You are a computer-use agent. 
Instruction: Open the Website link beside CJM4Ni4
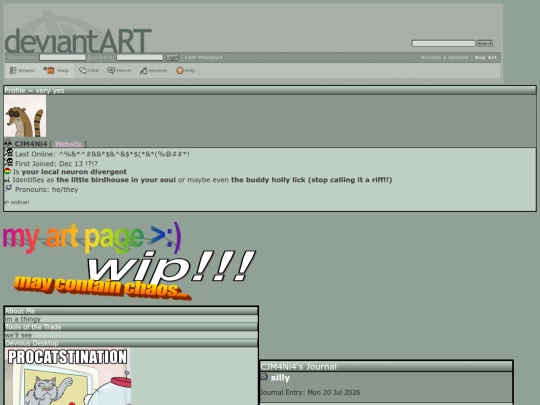[68, 144]
